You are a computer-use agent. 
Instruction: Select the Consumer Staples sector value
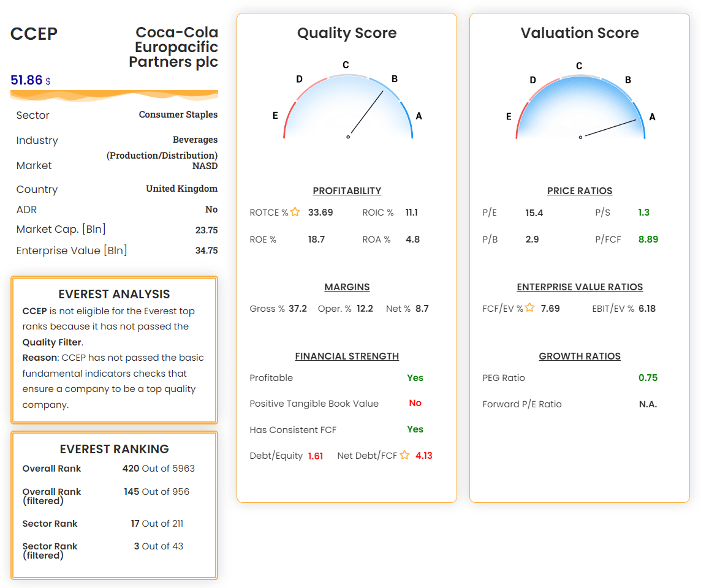click(178, 115)
